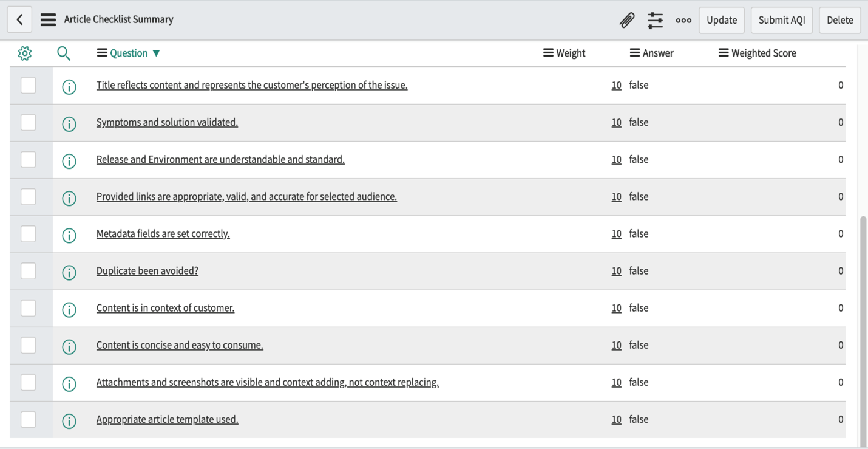Click the list personalize gear icon

point(25,53)
